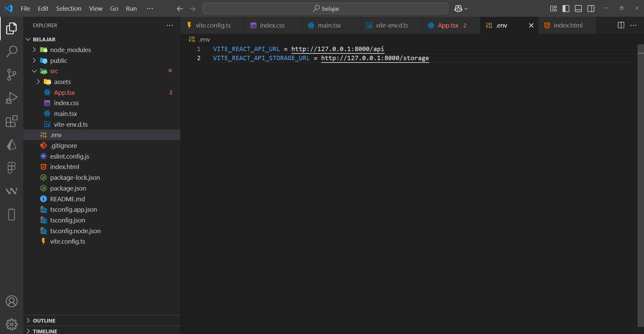Switch to the vite.config.ts tab
644x334 pixels.
(212, 26)
